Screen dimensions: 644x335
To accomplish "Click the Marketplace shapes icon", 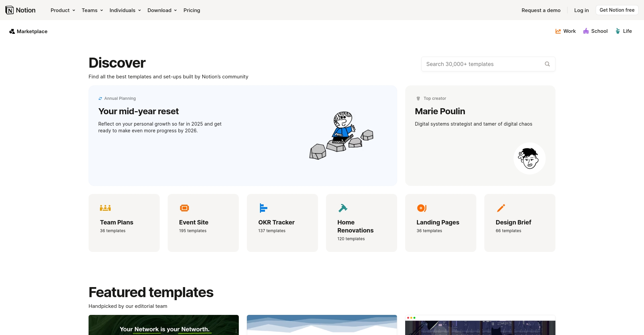I will (12, 31).
